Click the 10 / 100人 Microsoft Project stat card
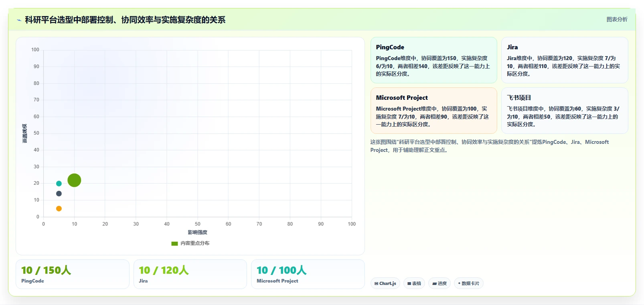Screen dimensions: 644x305 pyautogui.click(x=308, y=274)
